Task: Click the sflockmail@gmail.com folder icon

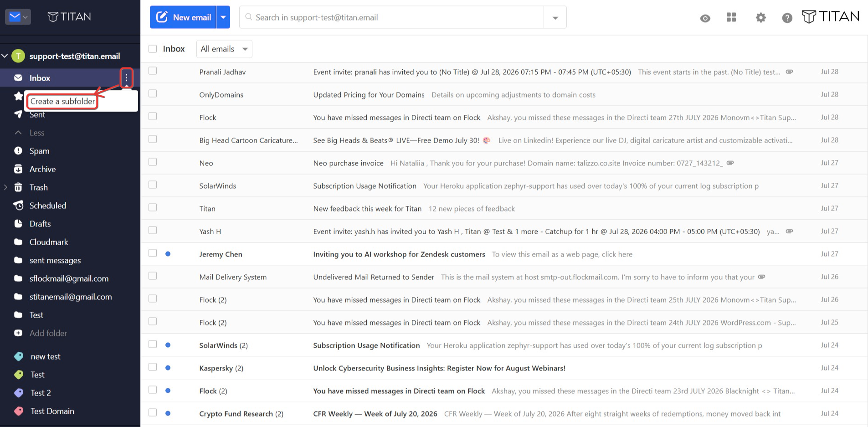Action: click(18, 278)
